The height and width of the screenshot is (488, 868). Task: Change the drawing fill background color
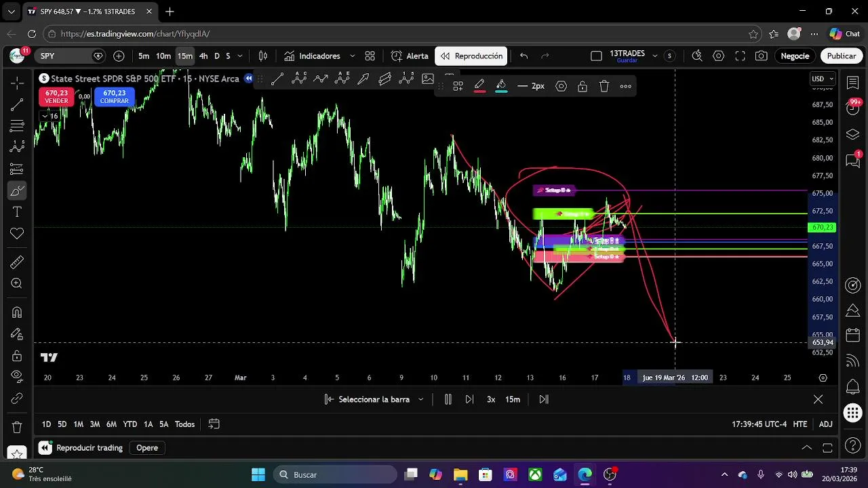(x=501, y=86)
